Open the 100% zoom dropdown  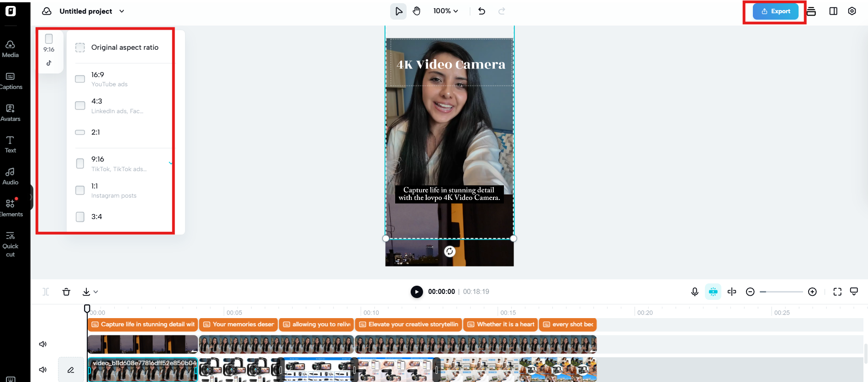tap(445, 11)
